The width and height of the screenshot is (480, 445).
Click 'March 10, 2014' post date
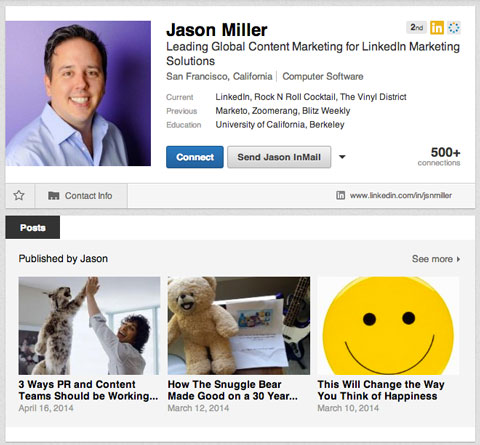click(x=348, y=408)
